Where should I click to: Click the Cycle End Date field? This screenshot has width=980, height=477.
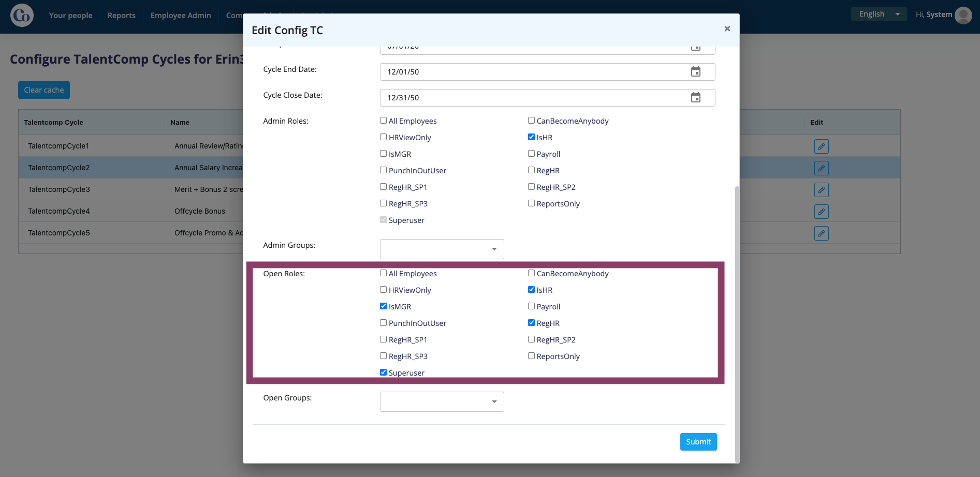point(547,72)
